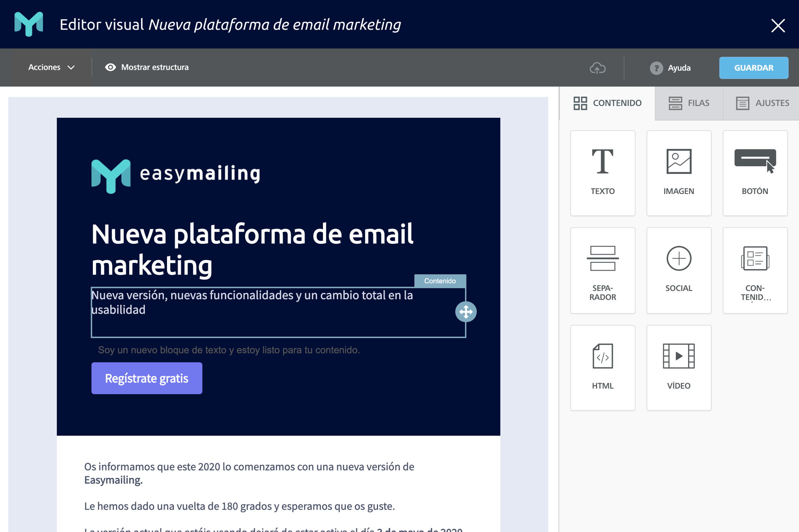
Task: Add a Vídeo content block
Action: [x=679, y=367]
